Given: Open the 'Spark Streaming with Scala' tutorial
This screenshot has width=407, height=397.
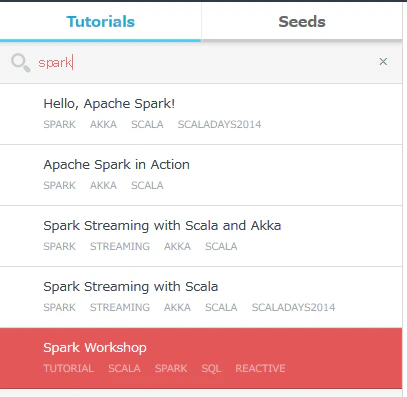Looking at the screenshot, I should (x=201, y=297).
